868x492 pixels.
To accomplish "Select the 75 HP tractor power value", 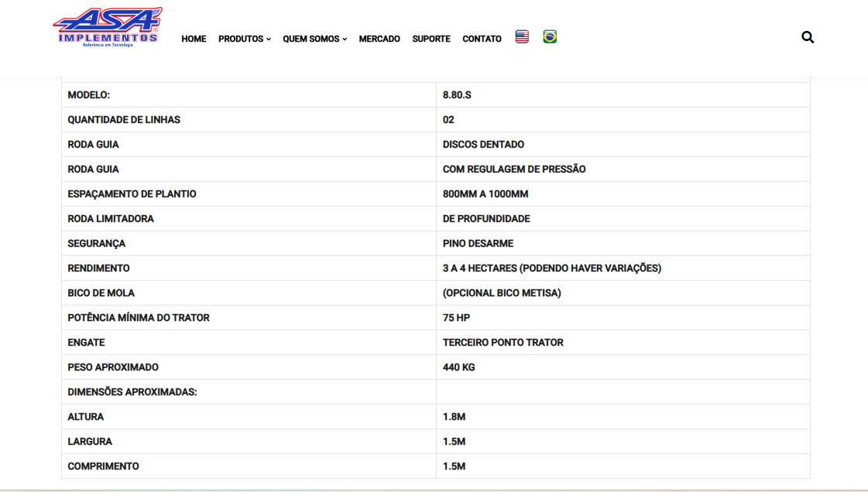I will pyautogui.click(x=456, y=318).
